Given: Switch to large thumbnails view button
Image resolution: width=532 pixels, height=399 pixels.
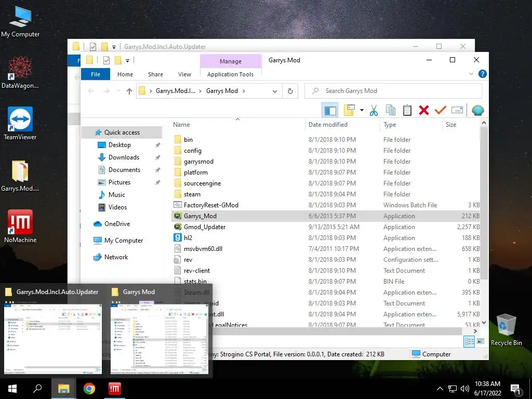Looking at the screenshot, I should coord(481,341).
